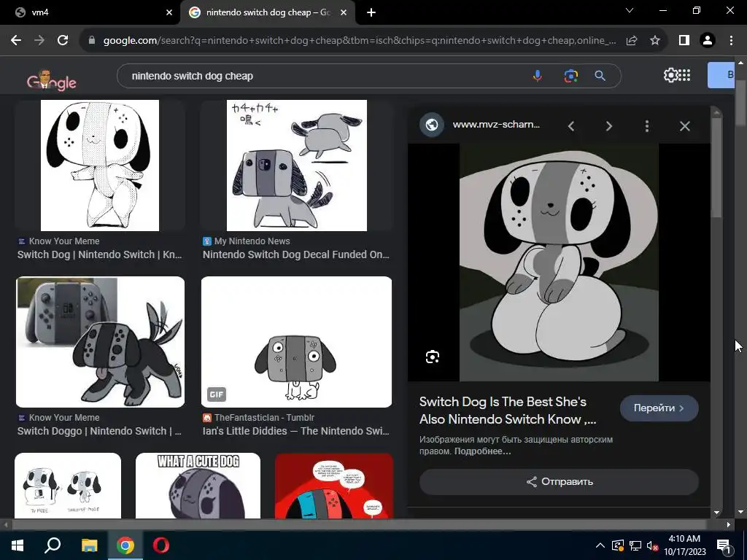The width and height of the screenshot is (747, 560).
Task: Click the lock icon in address bar
Action: (x=92, y=41)
